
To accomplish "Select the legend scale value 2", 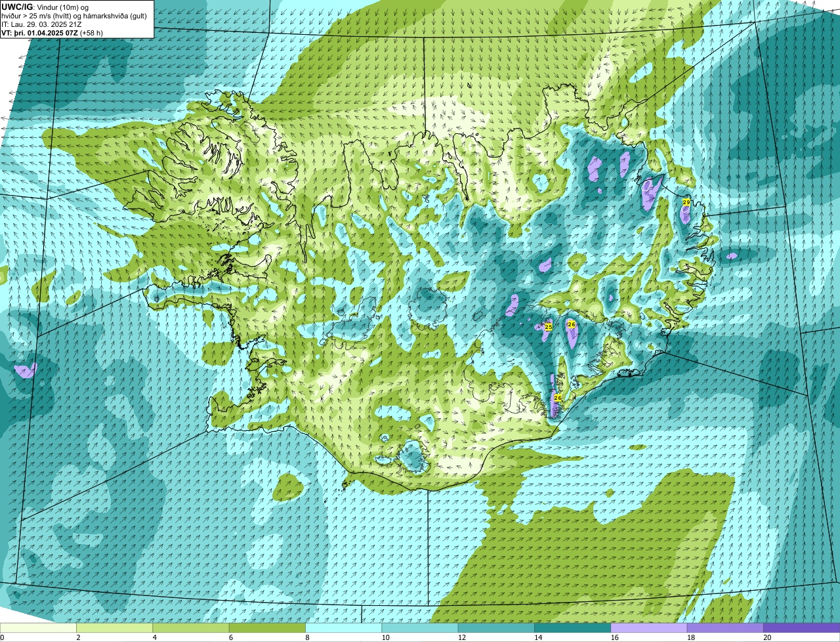I will [x=78, y=637].
